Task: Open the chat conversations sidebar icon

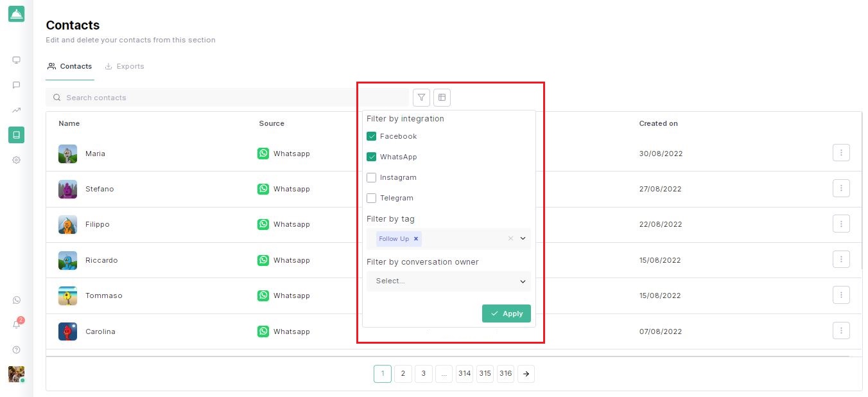Action: [17, 85]
